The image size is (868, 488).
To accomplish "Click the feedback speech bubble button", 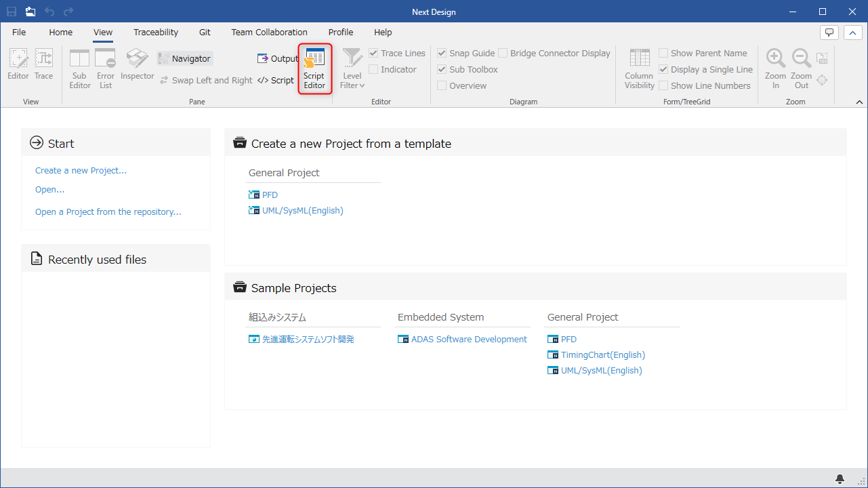I will (x=829, y=32).
